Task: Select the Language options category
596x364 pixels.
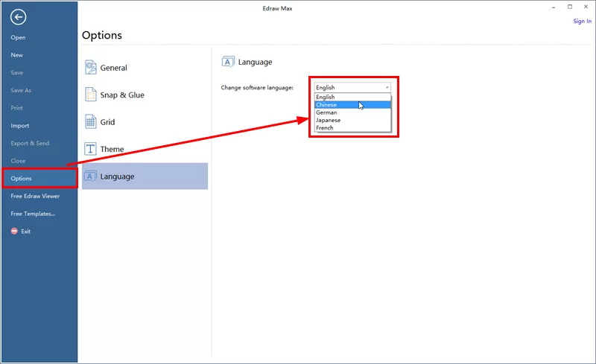Action: coord(145,176)
